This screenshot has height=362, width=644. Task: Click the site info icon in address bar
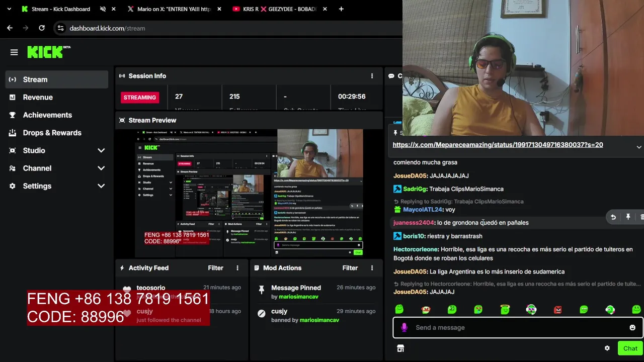[61, 28]
